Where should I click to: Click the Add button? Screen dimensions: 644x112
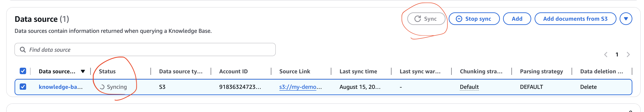[x=517, y=19]
